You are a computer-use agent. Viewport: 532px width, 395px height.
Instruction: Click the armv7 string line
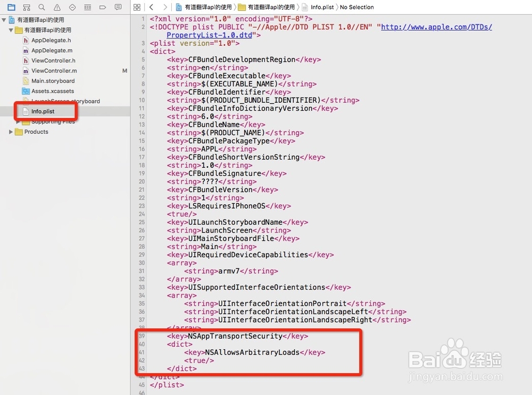[x=231, y=271]
